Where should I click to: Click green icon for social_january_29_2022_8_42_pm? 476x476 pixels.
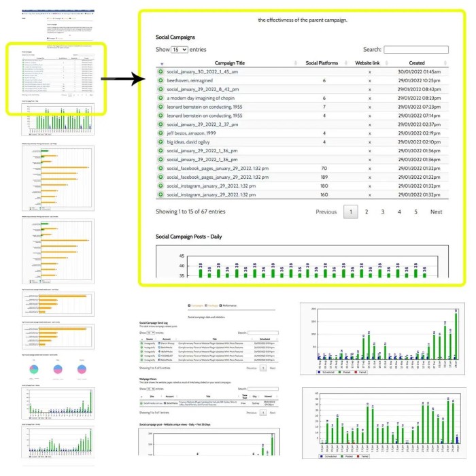pyautogui.click(x=161, y=89)
